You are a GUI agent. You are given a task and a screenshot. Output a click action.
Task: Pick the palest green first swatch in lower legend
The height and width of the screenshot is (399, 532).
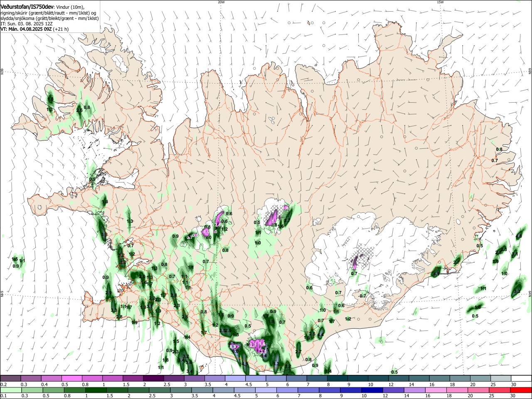(10, 390)
